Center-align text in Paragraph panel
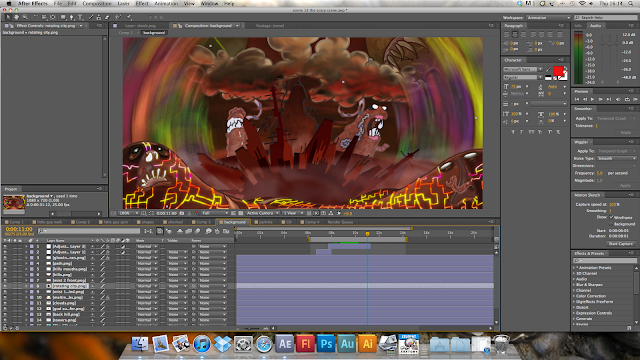This screenshot has height=360, width=640. [x=515, y=35]
